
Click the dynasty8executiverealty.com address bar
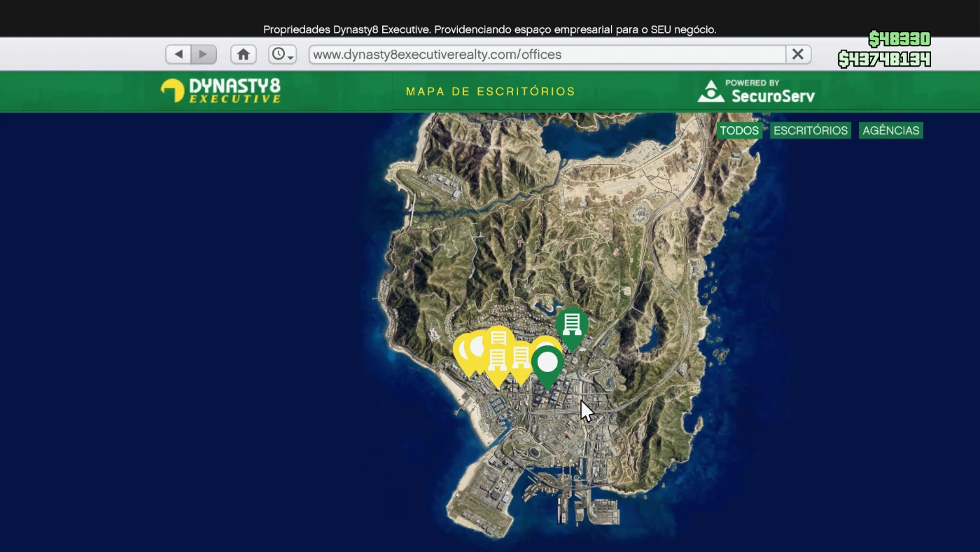(x=546, y=55)
